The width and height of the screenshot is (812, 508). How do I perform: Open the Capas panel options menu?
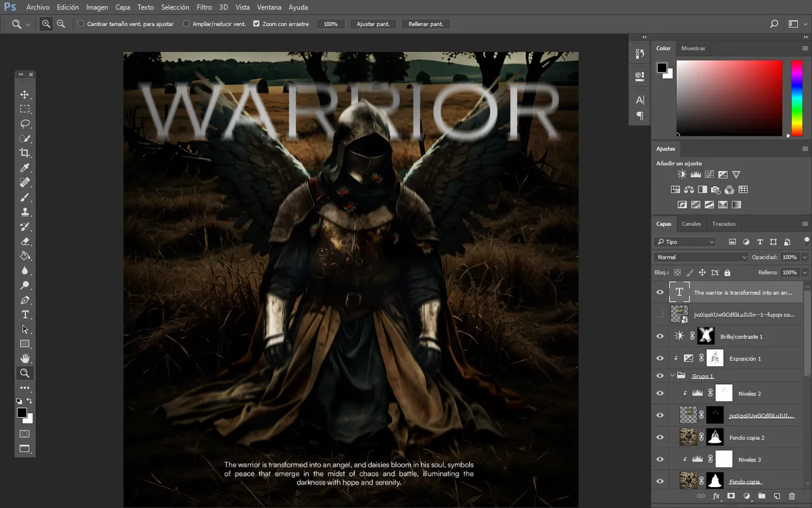click(x=805, y=224)
